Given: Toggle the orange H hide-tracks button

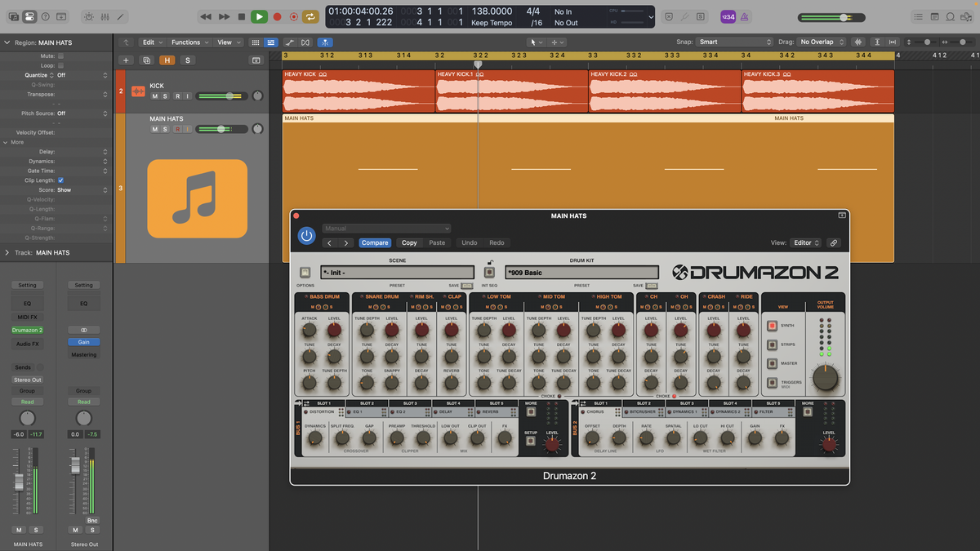Looking at the screenshot, I should (x=167, y=60).
